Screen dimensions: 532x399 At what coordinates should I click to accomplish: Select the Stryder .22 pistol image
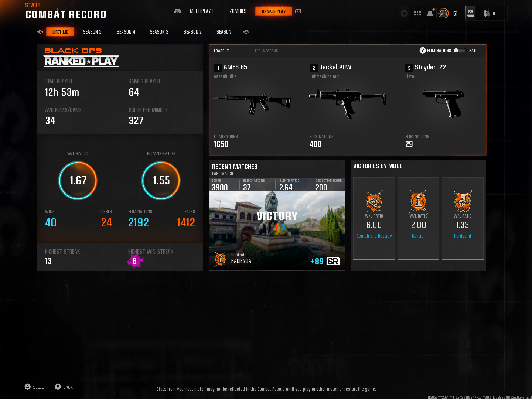(443, 103)
